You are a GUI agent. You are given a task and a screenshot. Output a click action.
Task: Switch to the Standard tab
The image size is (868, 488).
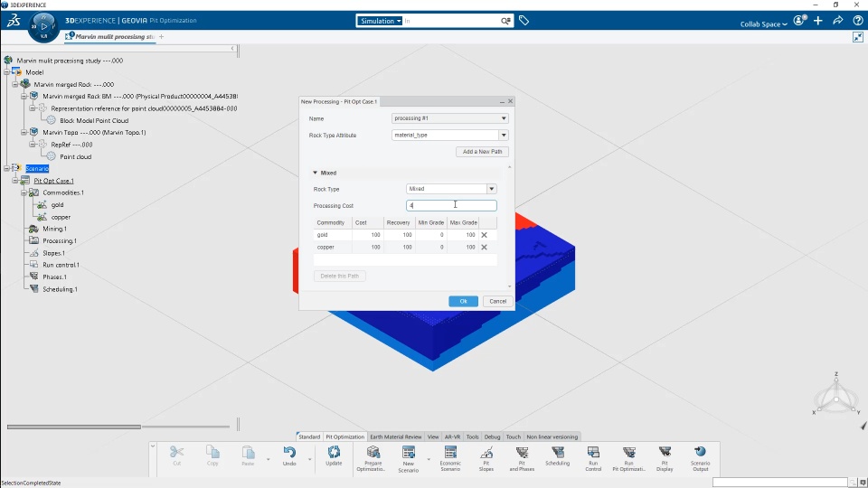(309, 436)
